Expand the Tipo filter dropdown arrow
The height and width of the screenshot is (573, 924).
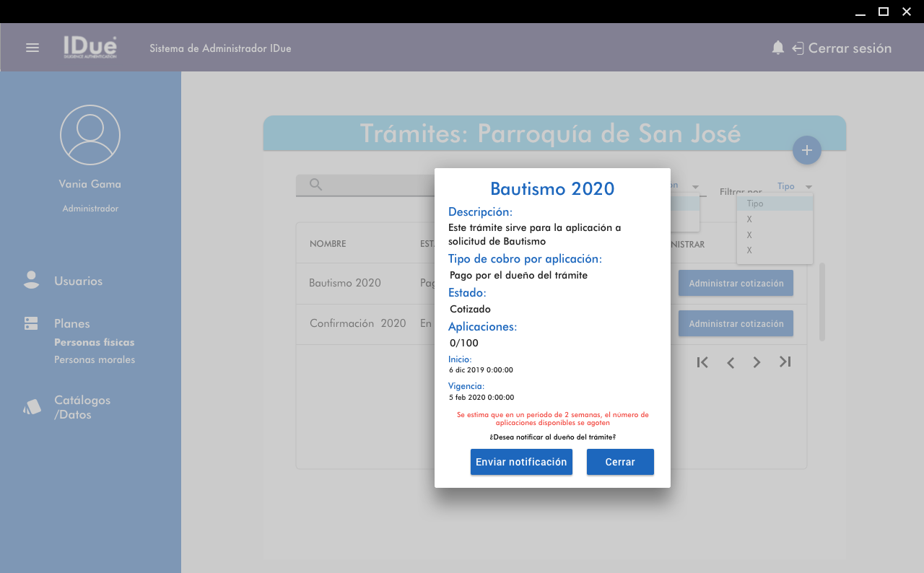(x=809, y=187)
